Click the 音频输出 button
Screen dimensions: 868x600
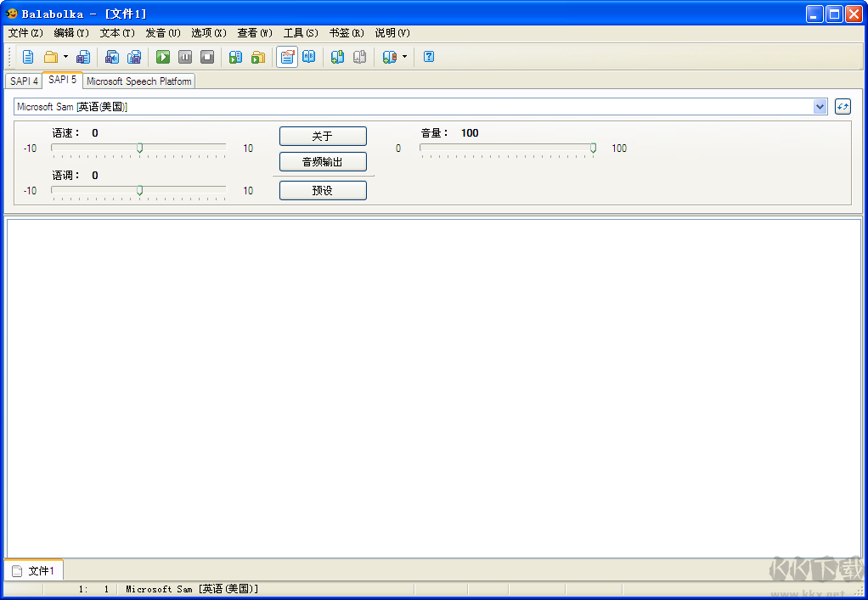click(322, 161)
